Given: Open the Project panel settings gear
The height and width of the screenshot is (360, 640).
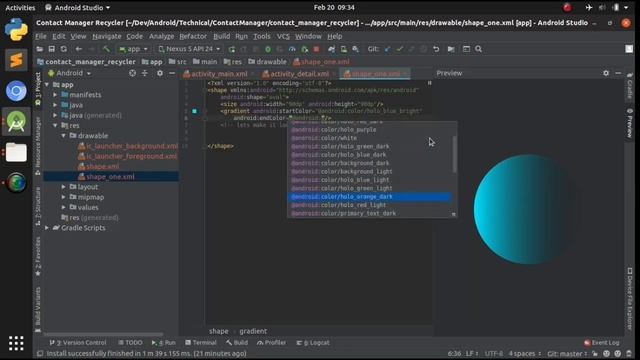Looking at the screenshot, I should point(160,73).
